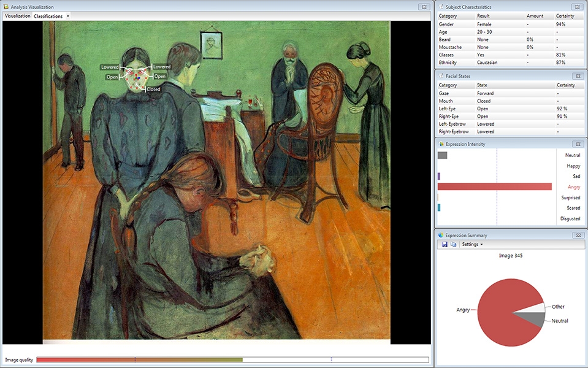Image resolution: width=588 pixels, height=368 pixels.
Task: Click the State column header
Action: (482, 85)
